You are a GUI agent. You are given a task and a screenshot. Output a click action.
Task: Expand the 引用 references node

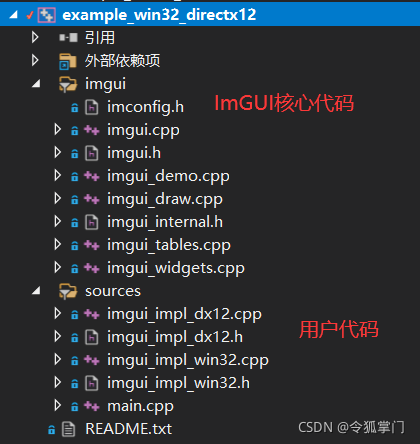tap(35, 37)
